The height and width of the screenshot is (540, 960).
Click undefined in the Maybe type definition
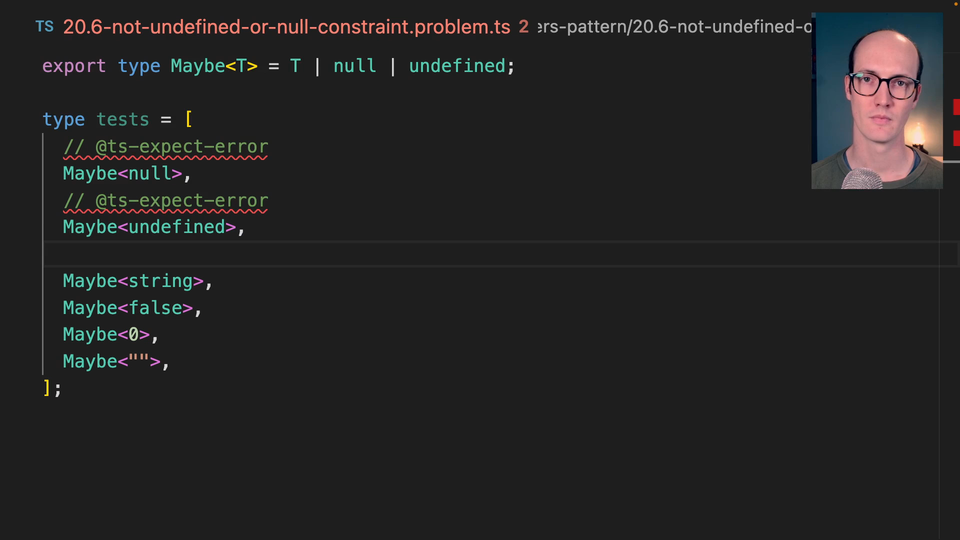(x=457, y=66)
